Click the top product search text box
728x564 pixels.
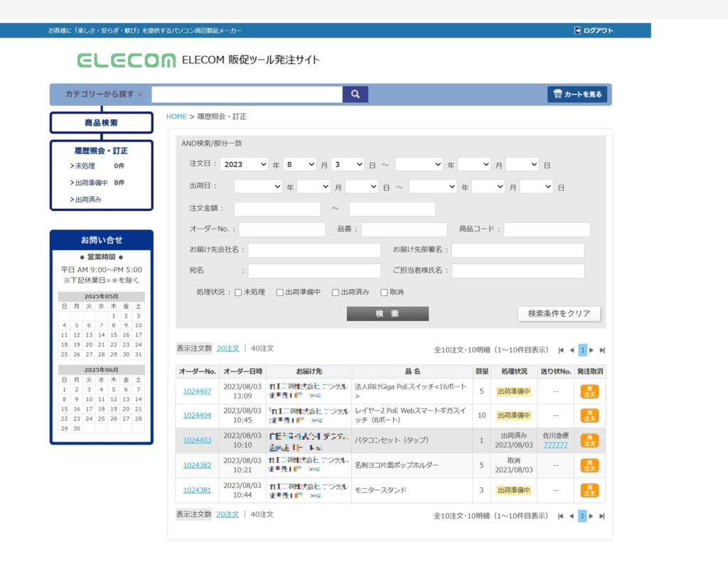pyautogui.click(x=247, y=94)
